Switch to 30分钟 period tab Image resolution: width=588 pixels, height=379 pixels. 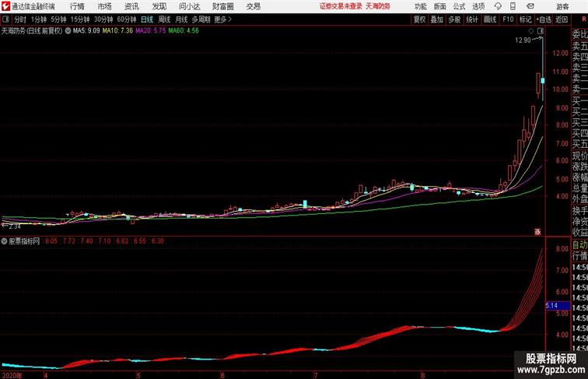pos(103,19)
